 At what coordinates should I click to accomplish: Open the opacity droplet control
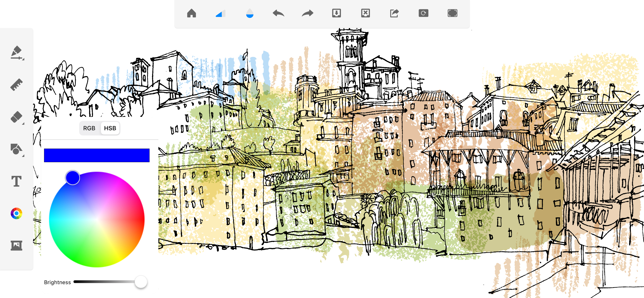coord(249,13)
